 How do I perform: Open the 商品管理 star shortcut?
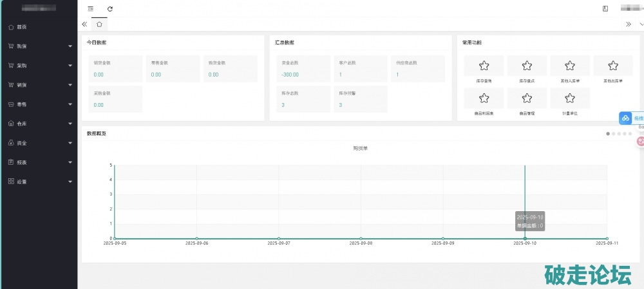pyautogui.click(x=527, y=98)
